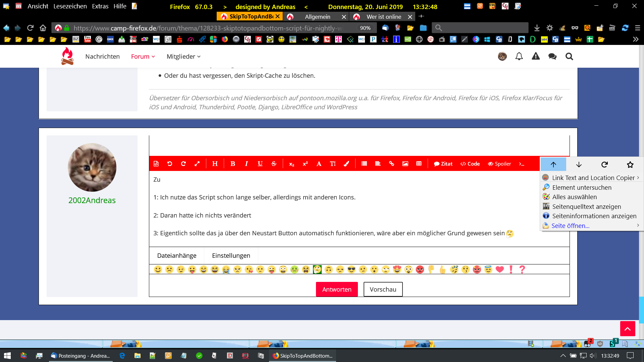The height and width of the screenshot is (362, 644).
Task: Toggle italic formatting in editor
Action: pyautogui.click(x=246, y=164)
